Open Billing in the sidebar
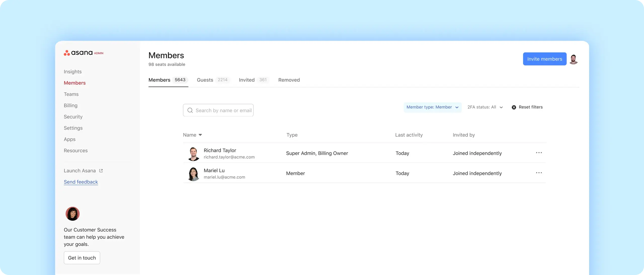This screenshot has width=644, height=275. pyautogui.click(x=71, y=105)
